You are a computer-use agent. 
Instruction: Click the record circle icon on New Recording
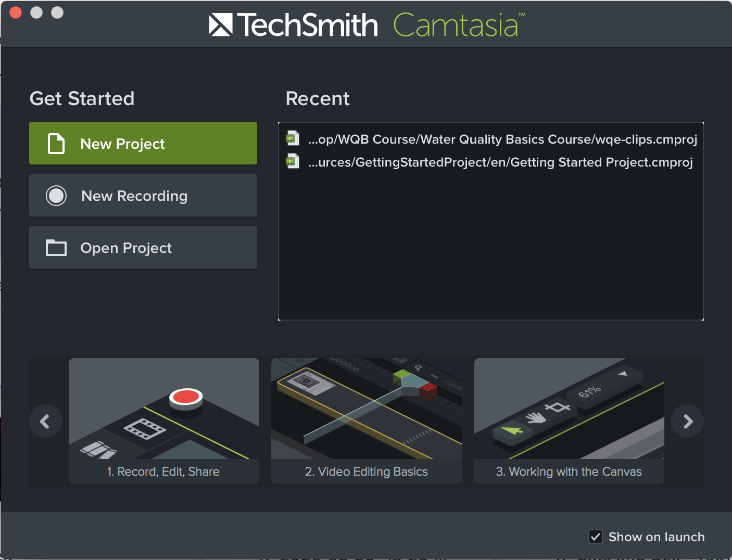coord(56,196)
